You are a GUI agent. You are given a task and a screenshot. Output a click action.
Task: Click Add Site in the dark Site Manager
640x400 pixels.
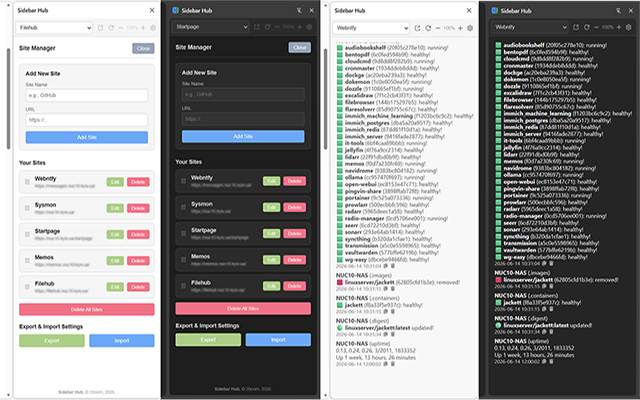point(243,136)
